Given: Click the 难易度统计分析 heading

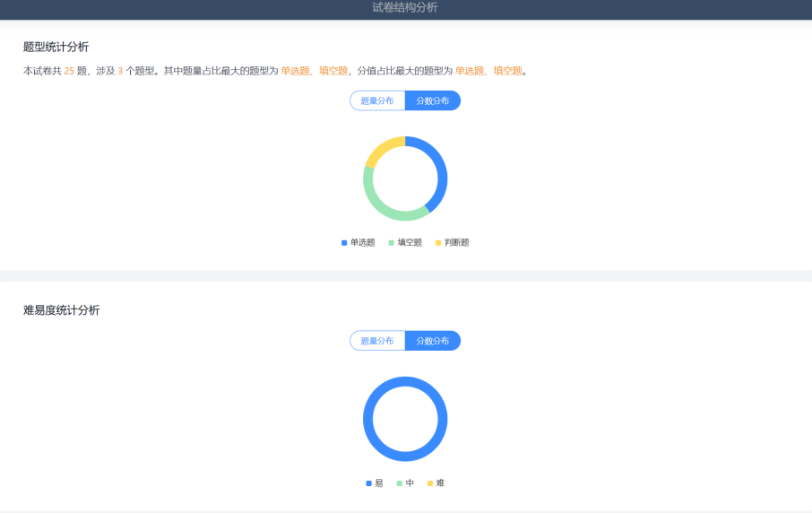Looking at the screenshot, I should click(61, 310).
